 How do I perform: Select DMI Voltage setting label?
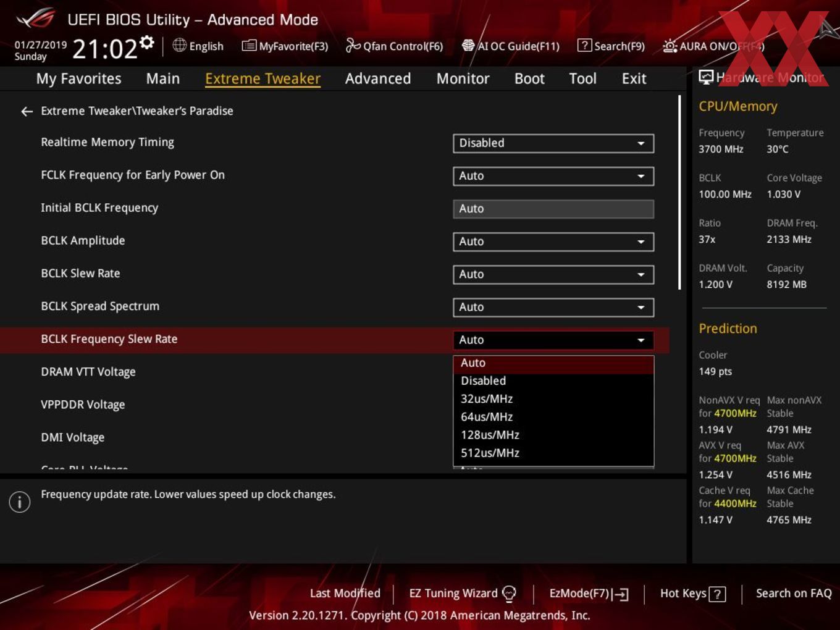[x=73, y=437]
